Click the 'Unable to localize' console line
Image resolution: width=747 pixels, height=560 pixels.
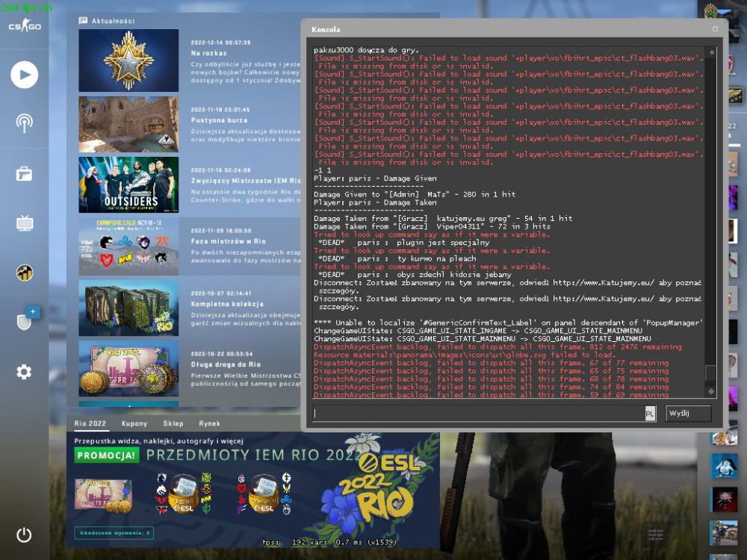click(508, 323)
